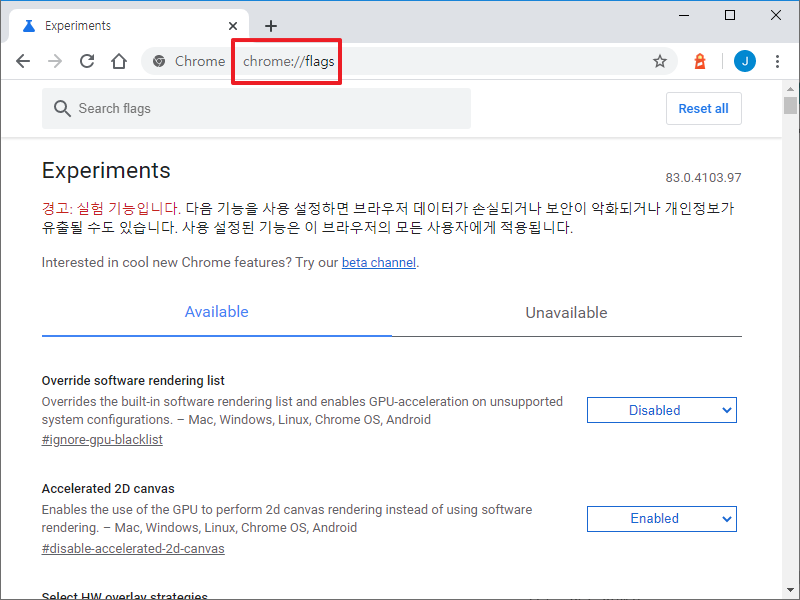The image size is (800, 600).
Task: Switch to the Unavailable tab
Action: pos(566,312)
